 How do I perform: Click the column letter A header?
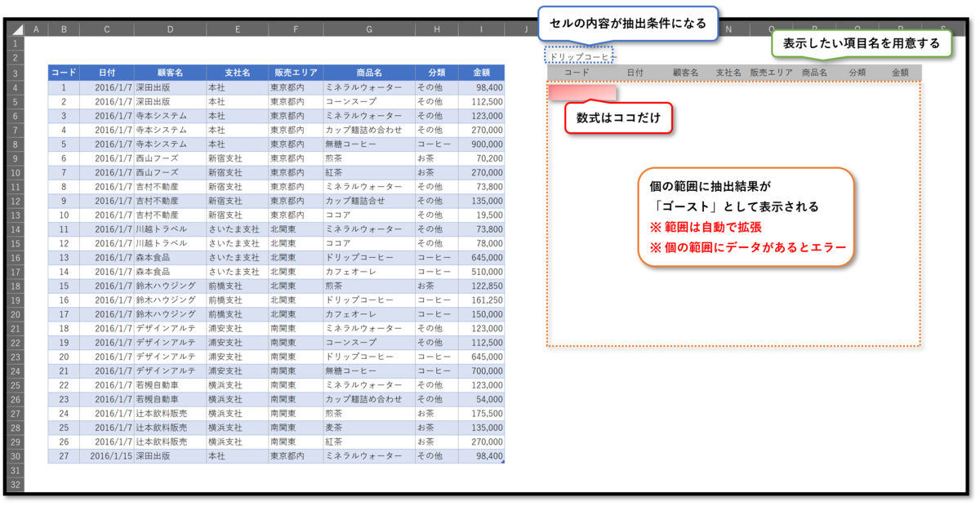click(x=37, y=28)
